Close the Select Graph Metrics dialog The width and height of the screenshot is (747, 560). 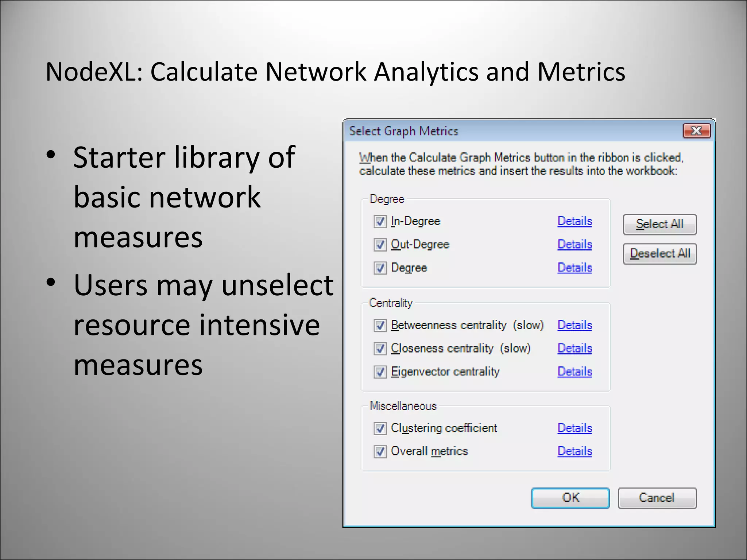click(696, 131)
